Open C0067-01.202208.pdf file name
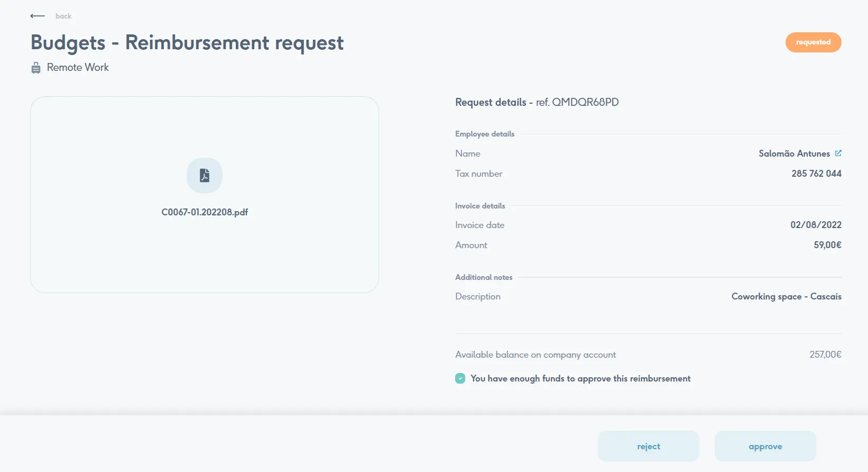The image size is (868, 472). [x=205, y=212]
